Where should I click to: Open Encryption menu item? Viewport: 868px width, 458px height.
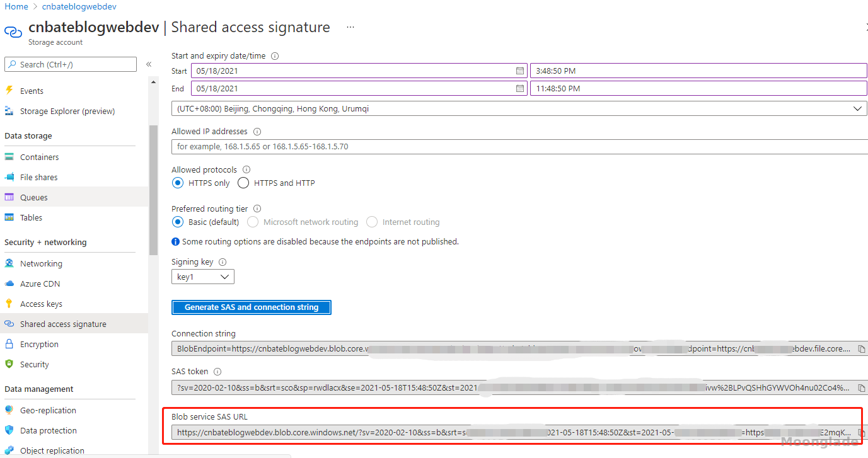(x=39, y=344)
